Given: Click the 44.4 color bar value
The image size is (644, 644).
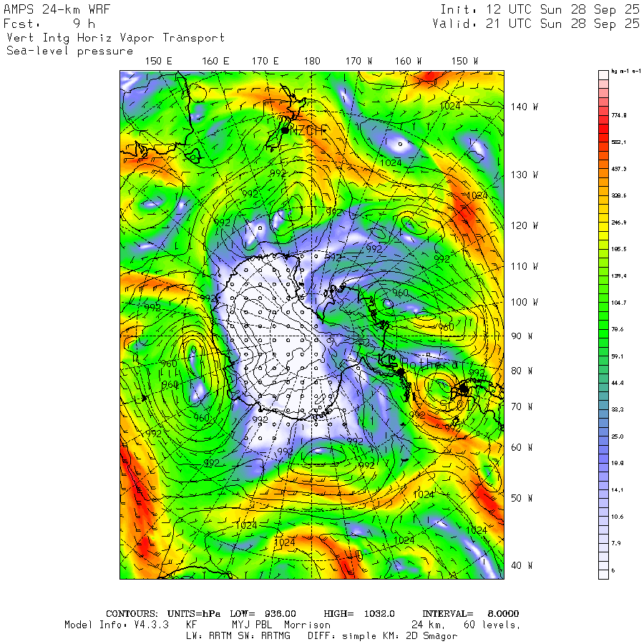Looking at the screenshot, I should pos(618,383).
